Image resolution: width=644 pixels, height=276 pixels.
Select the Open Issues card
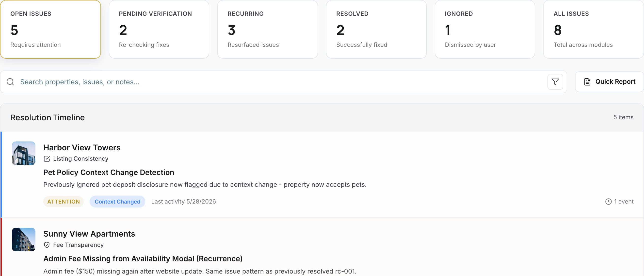pos(50,29)
